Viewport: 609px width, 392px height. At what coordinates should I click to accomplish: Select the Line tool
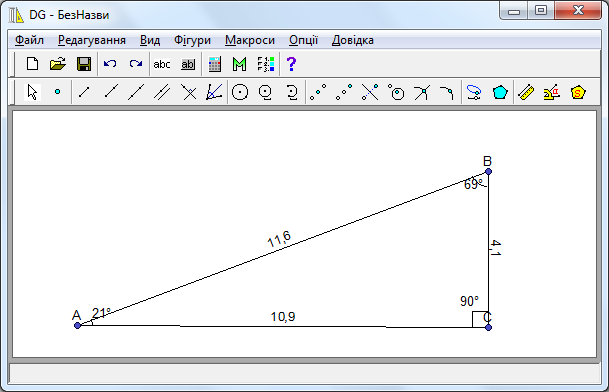pyautogui.click(x=136, y=92)
